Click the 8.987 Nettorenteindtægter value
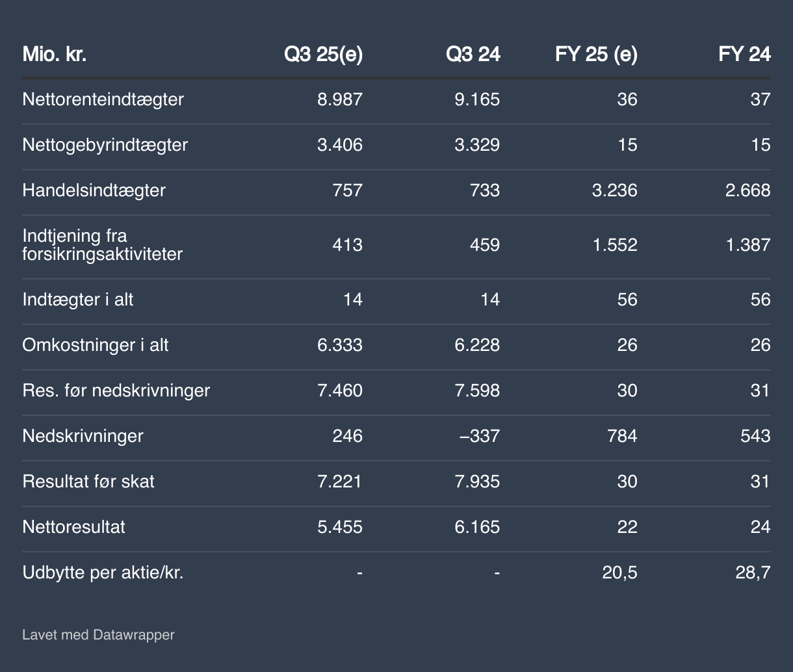Viewport: 793px width, 672px height. pyautogui.click(x=340, y=99)
